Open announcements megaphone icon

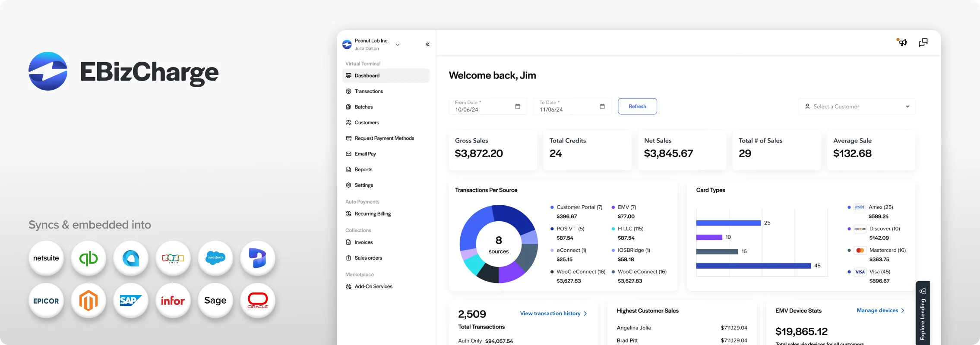click(x=903, y=42)
